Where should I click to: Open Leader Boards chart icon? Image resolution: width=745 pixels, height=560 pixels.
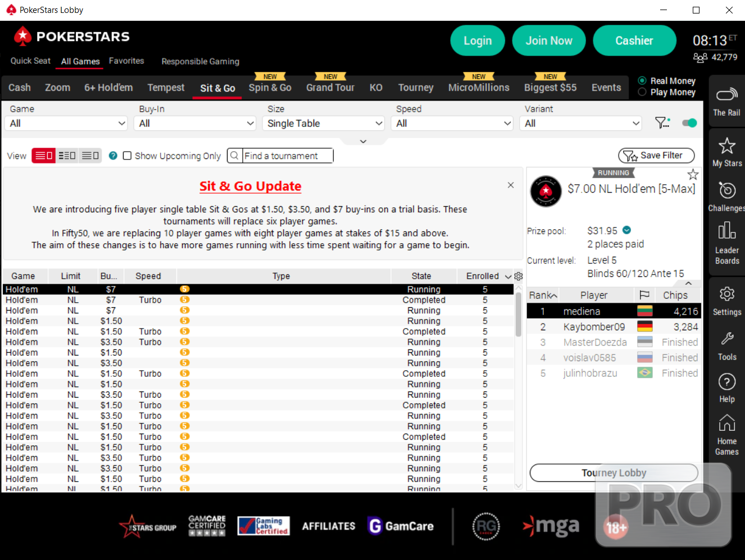[726, 230]
